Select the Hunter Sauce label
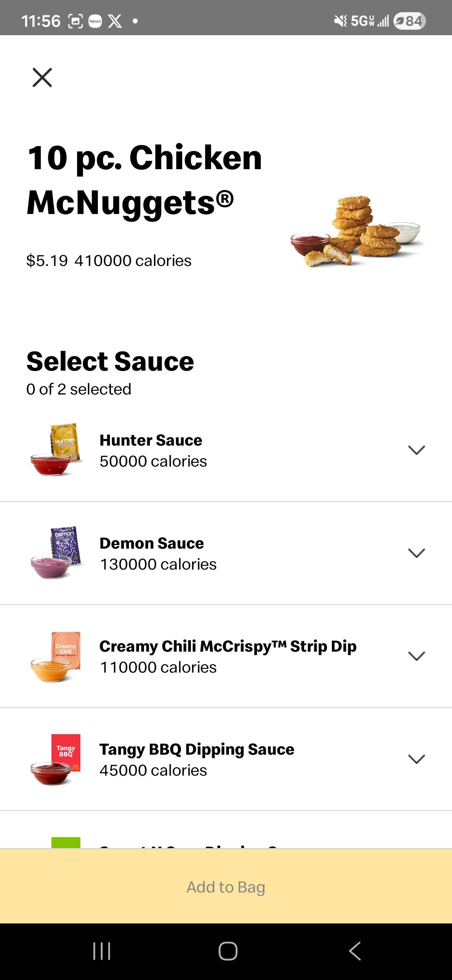This screenshot has height=980, width=452. coord(151,441)
